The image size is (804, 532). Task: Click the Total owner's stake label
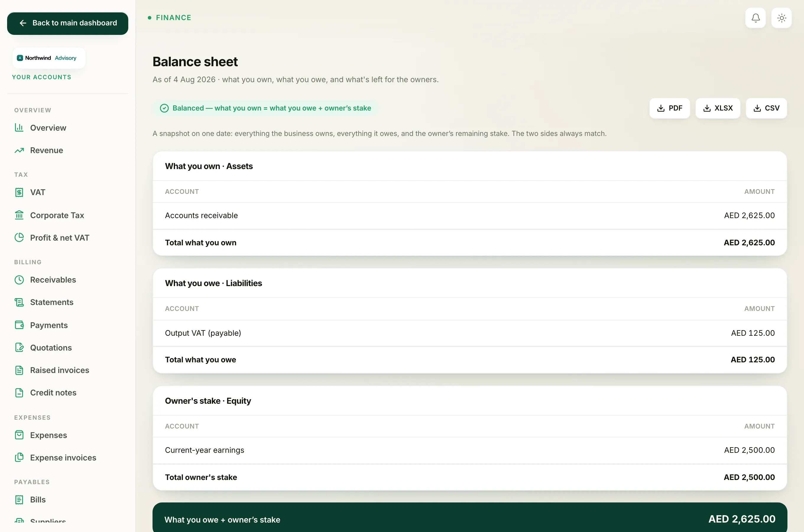click(x=201, y=477)
